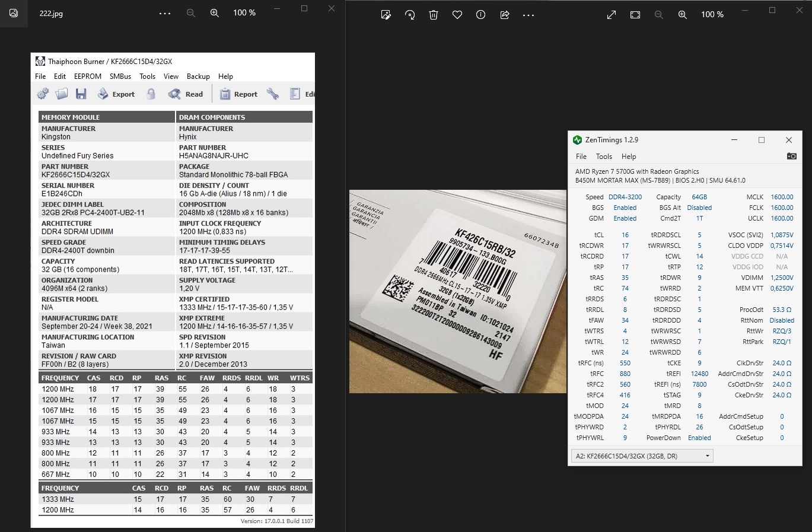Image resolution: width=812 pixels, height=532 pixels.
Task: Open file info using the info icon
Action: (481, 15)
